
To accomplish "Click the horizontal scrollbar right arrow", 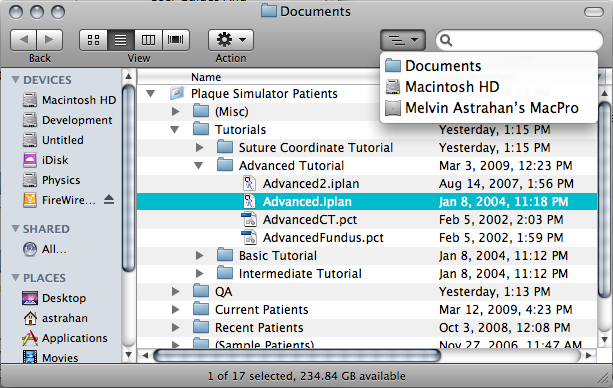I will coord(589,356).
